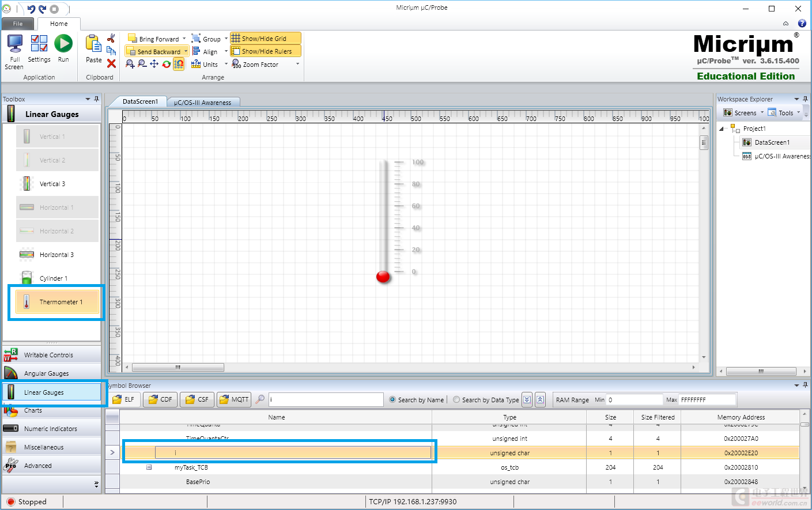Click the symbol search text field

pyautogui.click(x=326, y=399)
